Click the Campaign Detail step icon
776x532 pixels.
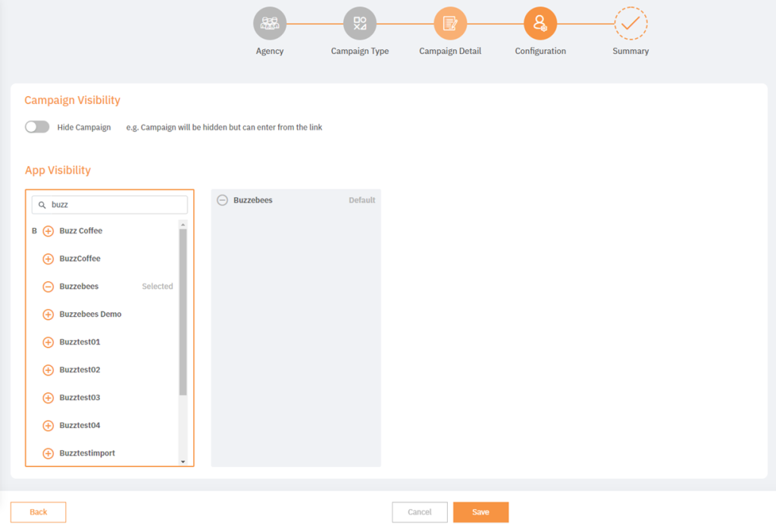pyautogui.click(x=450, y=23)
